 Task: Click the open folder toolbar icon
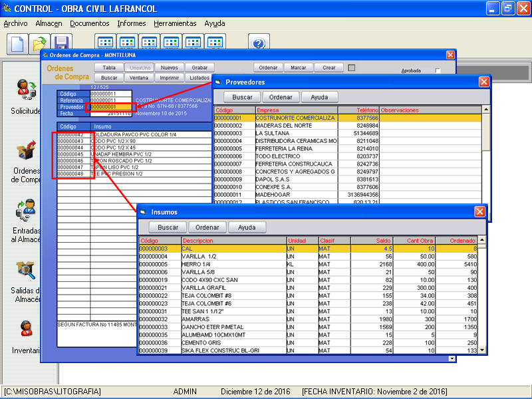(x=39, y=43)
